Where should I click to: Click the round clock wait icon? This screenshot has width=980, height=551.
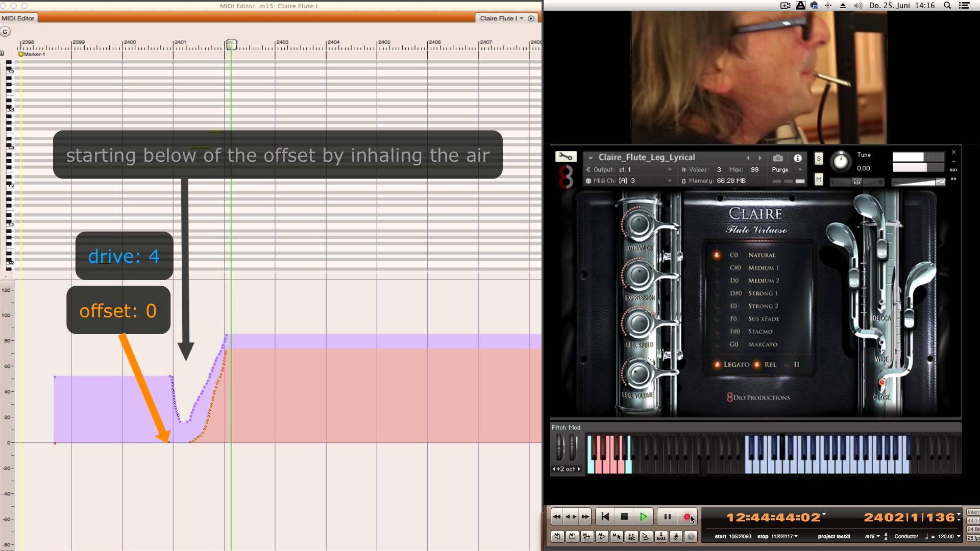click(x=691, y=536)
